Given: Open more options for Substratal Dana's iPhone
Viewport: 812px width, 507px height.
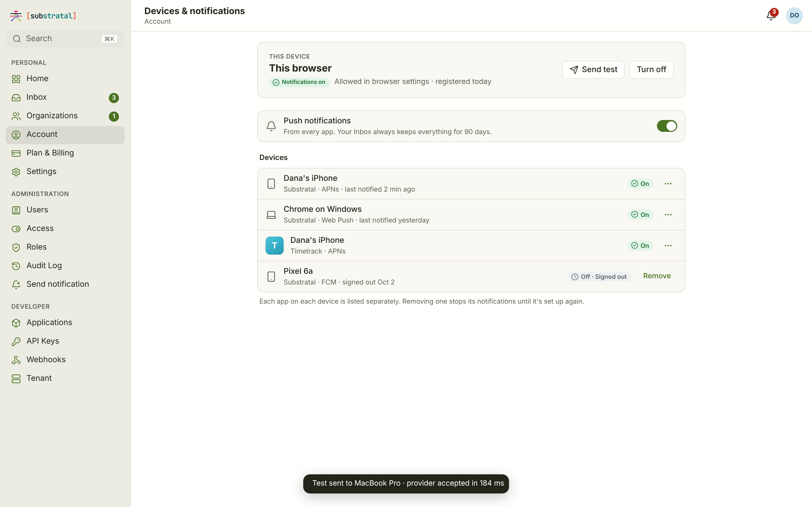Looking at the screenshot, I should pos(668,184).
